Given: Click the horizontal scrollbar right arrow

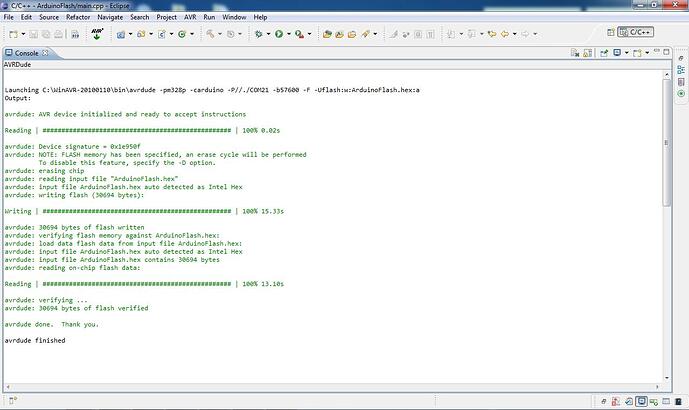Looking at the screenshot, I should pyautogui.click(x=657, y=387).
